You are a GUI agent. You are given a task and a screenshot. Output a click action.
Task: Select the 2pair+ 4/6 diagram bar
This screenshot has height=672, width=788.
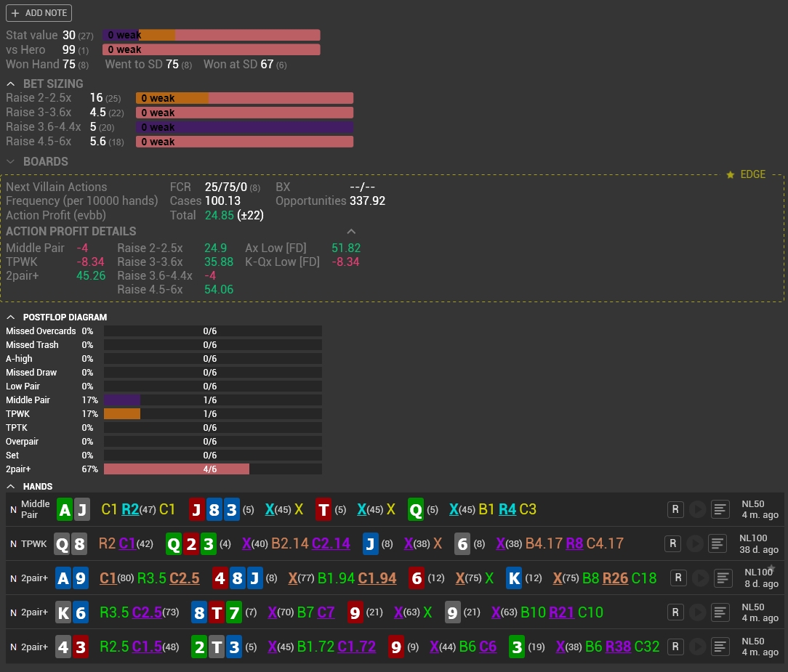point(177,469)
